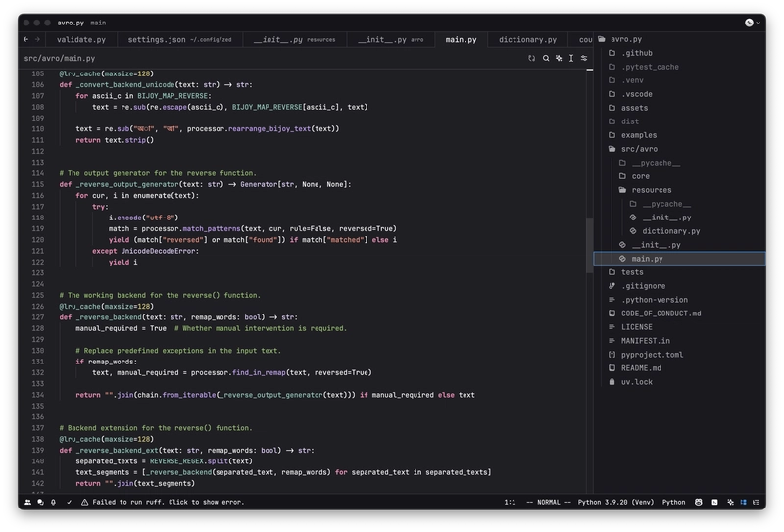This screenshot has height=532, width=784.
Task: Expand the dist folder
Action: 679,121
